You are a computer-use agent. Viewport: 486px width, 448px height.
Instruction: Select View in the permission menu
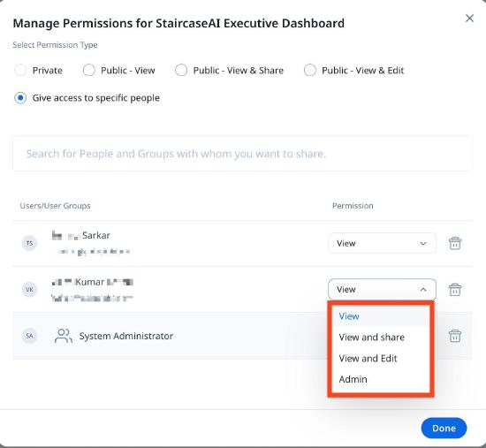(381, 316)
